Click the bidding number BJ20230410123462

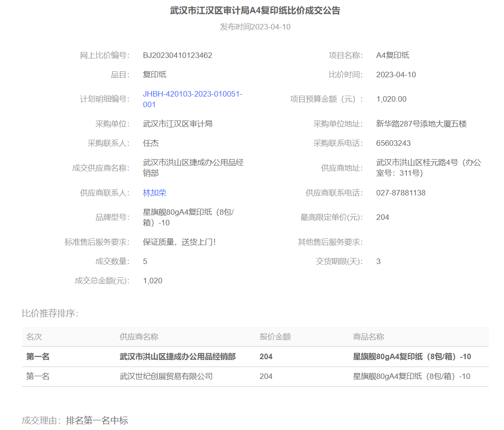tap(178, 55)
